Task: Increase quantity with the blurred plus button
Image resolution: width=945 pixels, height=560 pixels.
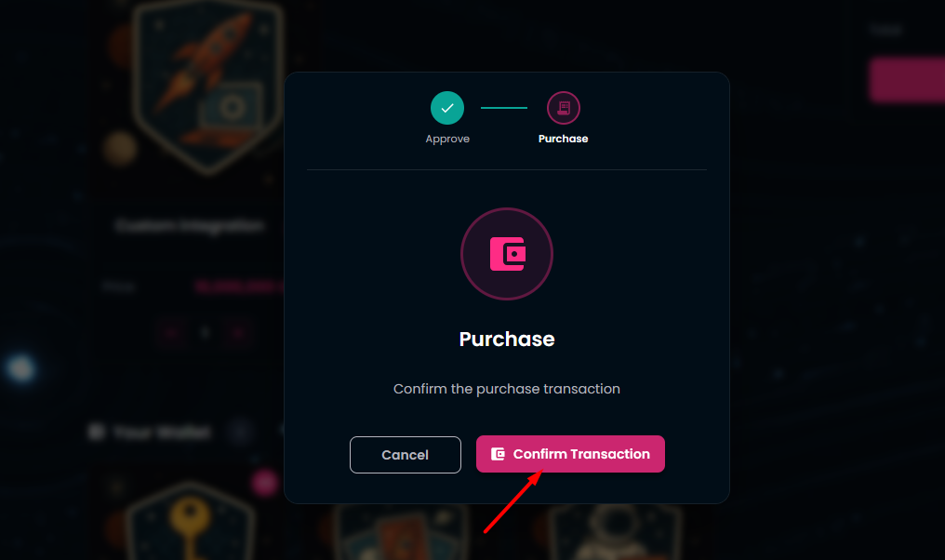Action: click(239, 332)
